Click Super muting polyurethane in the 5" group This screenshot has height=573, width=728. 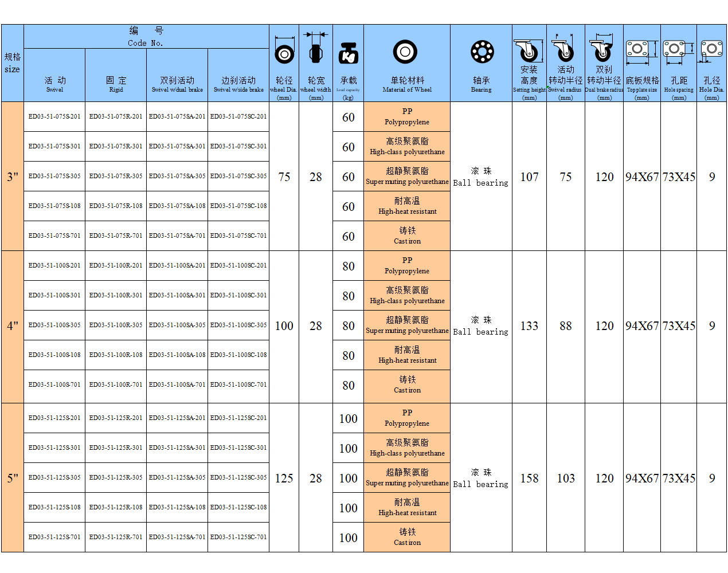click(x=407, y=478)
